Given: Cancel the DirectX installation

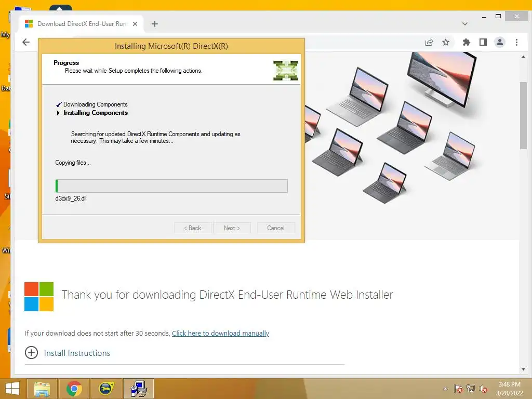Looking at the screenshot, I should pyautogui.click(x=276, y=228).
